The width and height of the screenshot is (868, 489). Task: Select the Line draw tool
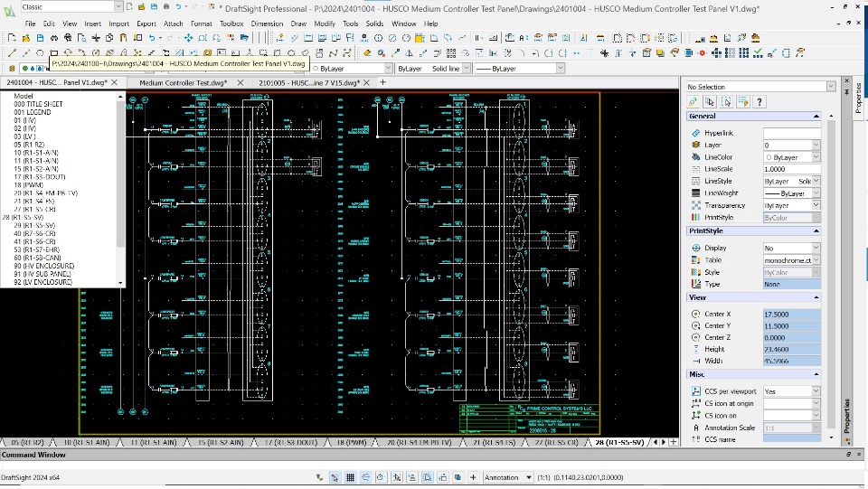pos(12,52)
